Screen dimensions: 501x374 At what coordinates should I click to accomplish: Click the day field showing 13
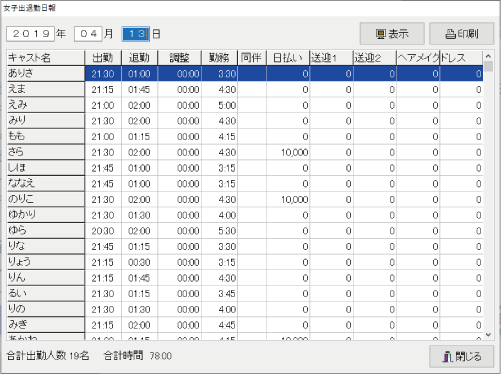[x=136, y=34]
